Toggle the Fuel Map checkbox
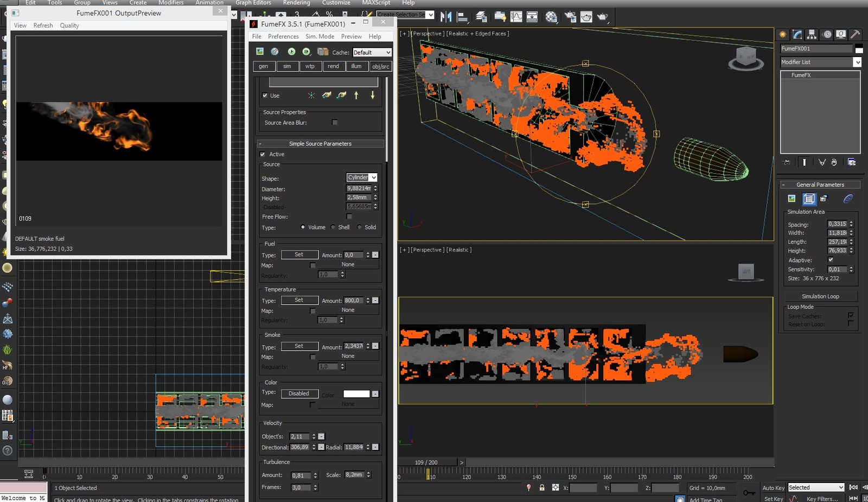 [x=312, y=265]
